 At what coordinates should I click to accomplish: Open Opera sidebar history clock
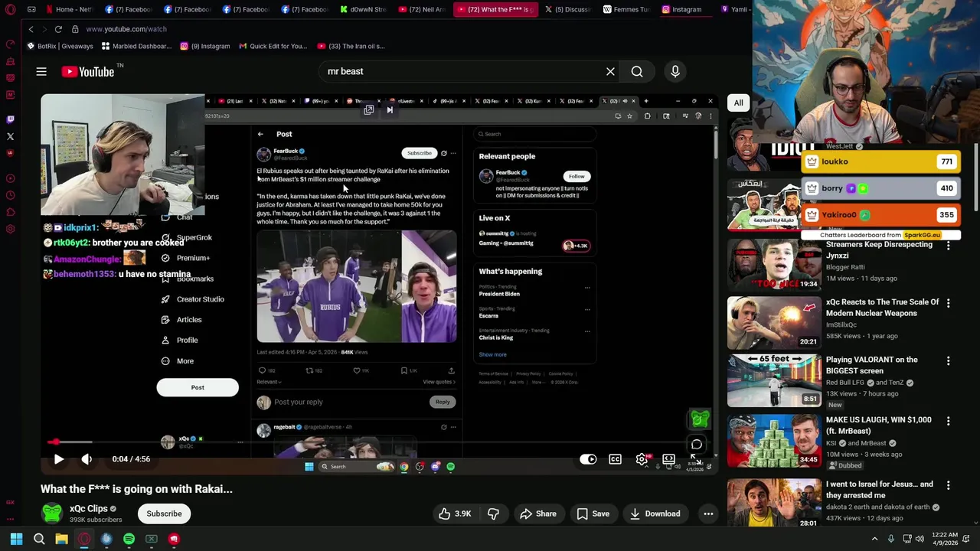point(10,212)
